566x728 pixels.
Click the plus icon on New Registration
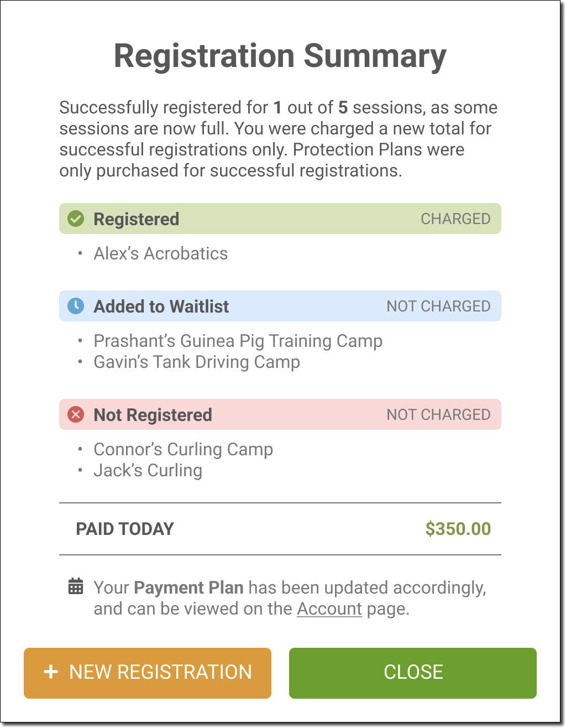(51, 672)
